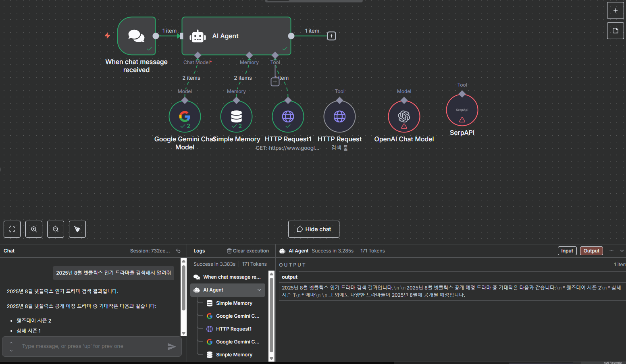Open the When chat message received trigger node
The width and height of the screenshot is (626, 364).
pyautogui.click(x=136, y=36)
